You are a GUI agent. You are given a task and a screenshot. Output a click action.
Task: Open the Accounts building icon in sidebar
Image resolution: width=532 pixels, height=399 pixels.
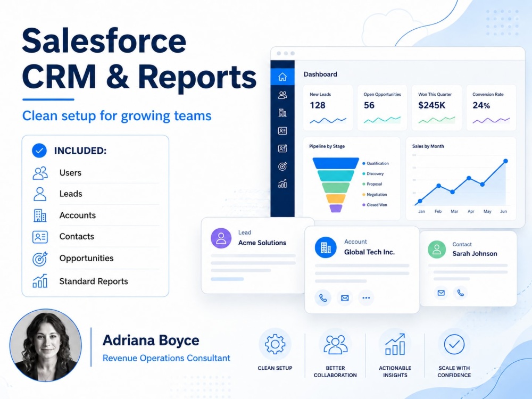coord(282,113)
